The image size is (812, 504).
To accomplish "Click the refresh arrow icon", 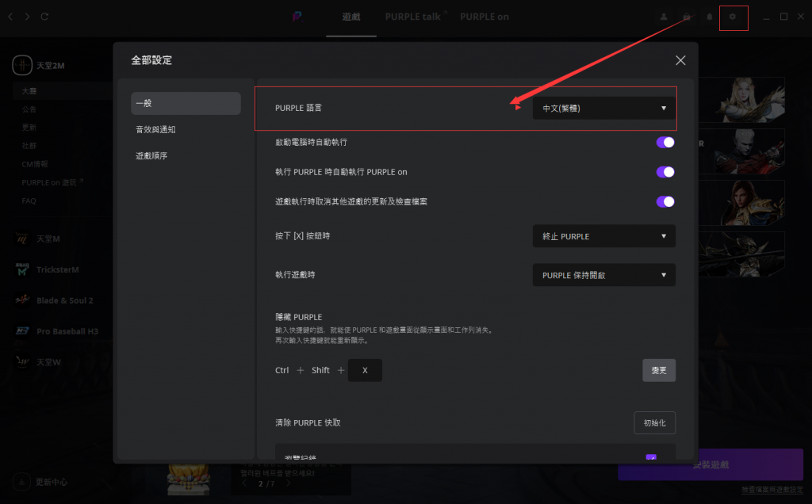I will pos(44,17).
